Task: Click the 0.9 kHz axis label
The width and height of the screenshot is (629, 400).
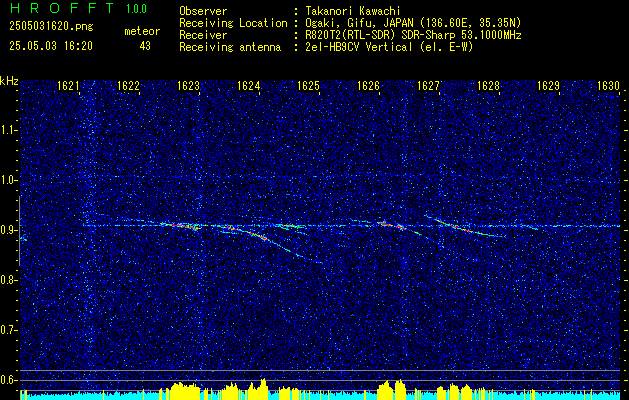Action: pyautogui.click(x=8, y=230)
